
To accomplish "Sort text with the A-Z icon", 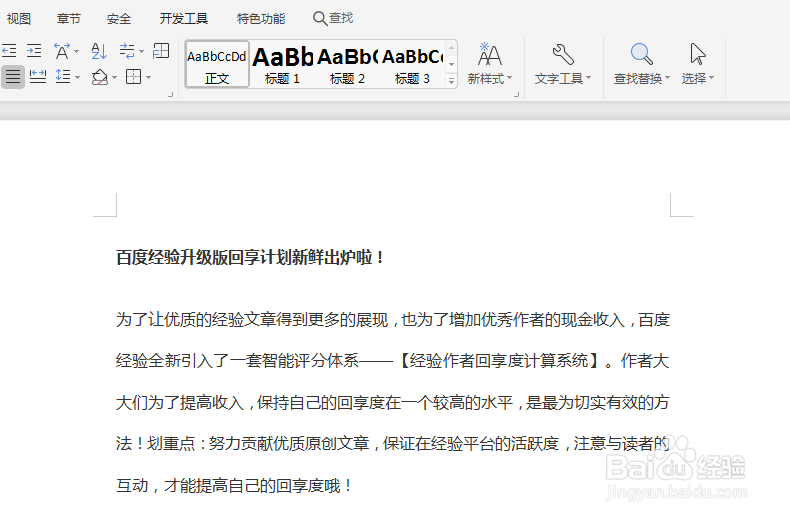I will [x=99, y=51].
